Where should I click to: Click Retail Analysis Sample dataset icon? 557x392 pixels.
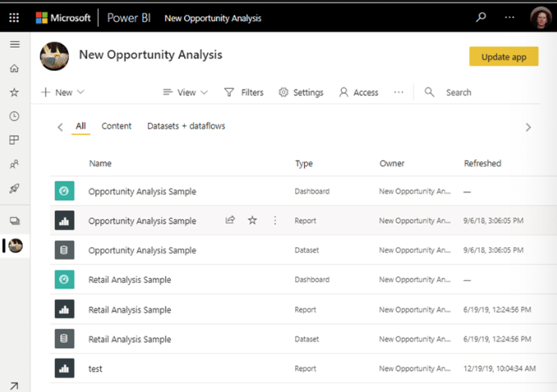tap(64, 339)
